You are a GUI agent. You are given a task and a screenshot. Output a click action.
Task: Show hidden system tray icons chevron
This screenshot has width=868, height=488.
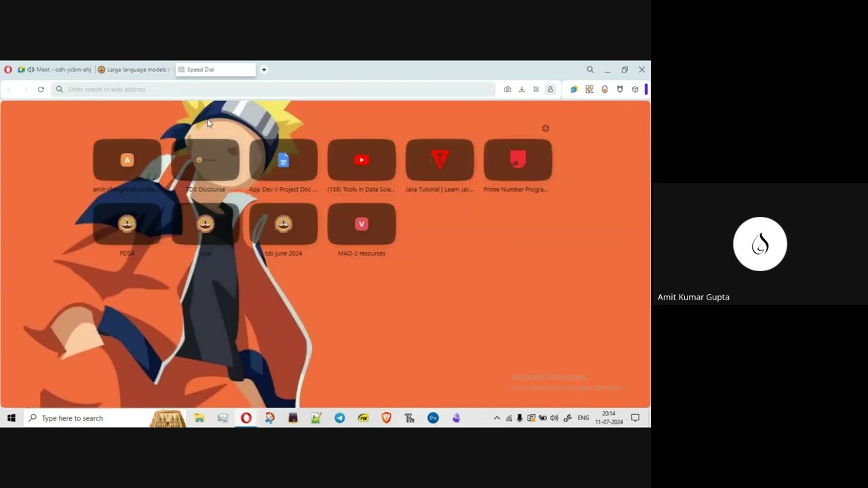tap(497, 418)
